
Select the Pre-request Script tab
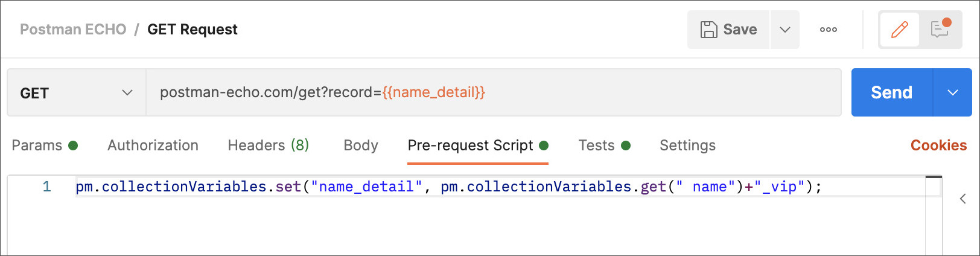(471, 146)
